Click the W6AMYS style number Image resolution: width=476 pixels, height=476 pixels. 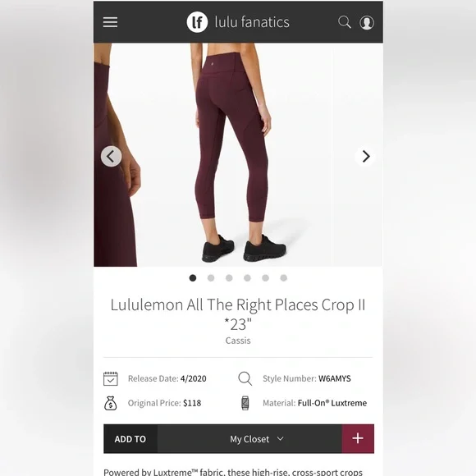point(335,378)
